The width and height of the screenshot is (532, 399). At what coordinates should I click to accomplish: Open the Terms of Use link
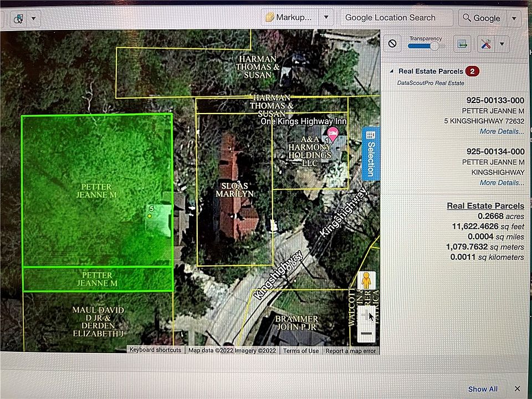click(x=301, y=350)
